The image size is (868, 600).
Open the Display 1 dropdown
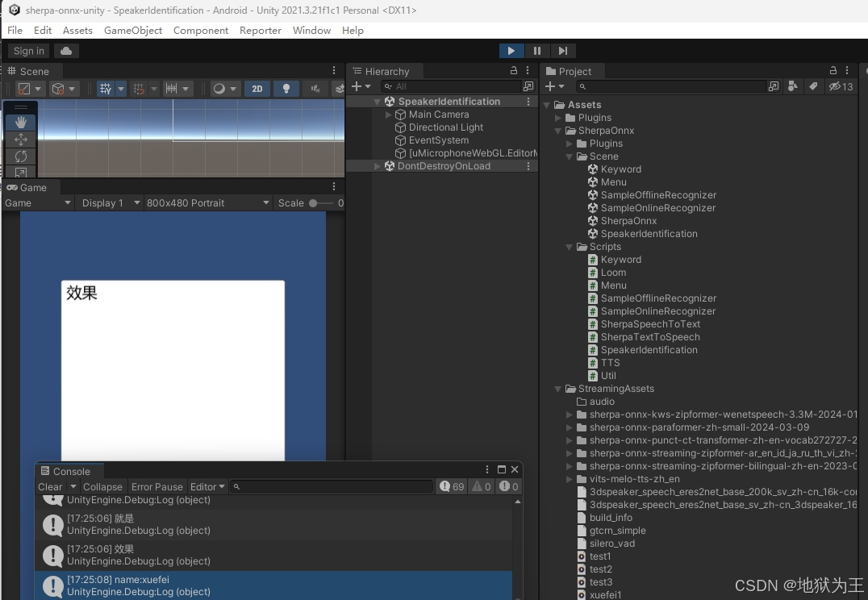click(111, 203)
